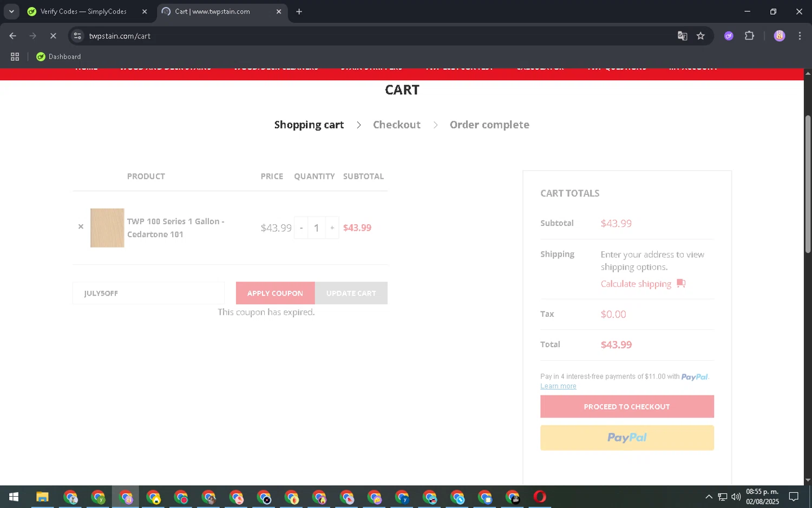Screen dimensions: 812x508
Task: Click the Update Cart button
Action: tap(351, 293)
